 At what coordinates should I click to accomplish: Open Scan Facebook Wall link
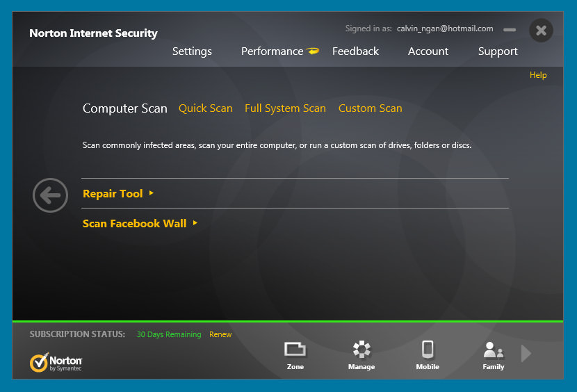[135, 223]
